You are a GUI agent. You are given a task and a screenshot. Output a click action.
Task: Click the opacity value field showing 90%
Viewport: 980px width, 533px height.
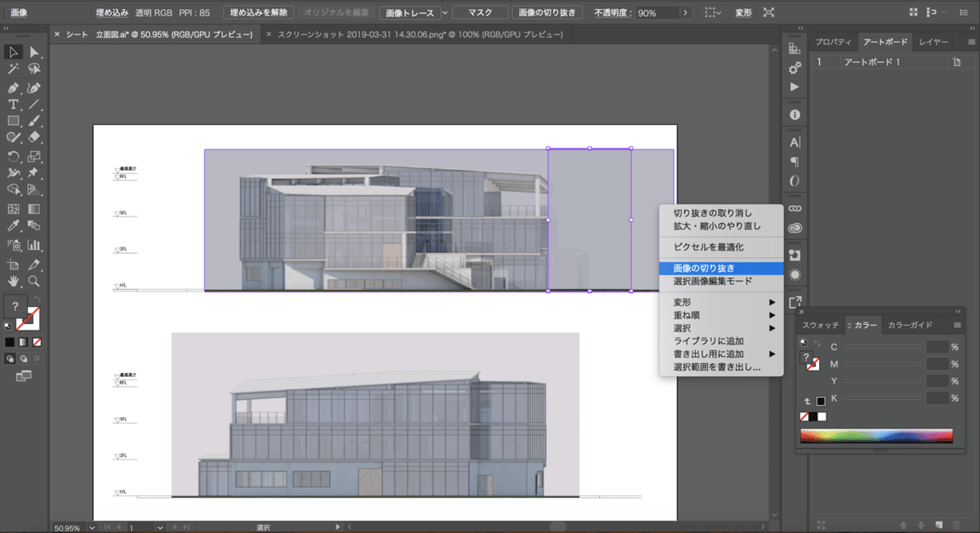click(x=657, y=13)
